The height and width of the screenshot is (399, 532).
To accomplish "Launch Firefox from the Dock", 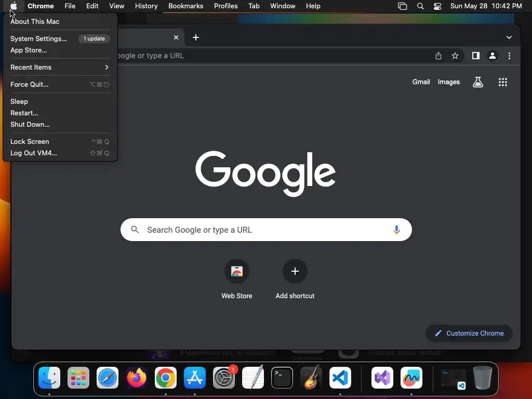I will (x=137, y=378).
